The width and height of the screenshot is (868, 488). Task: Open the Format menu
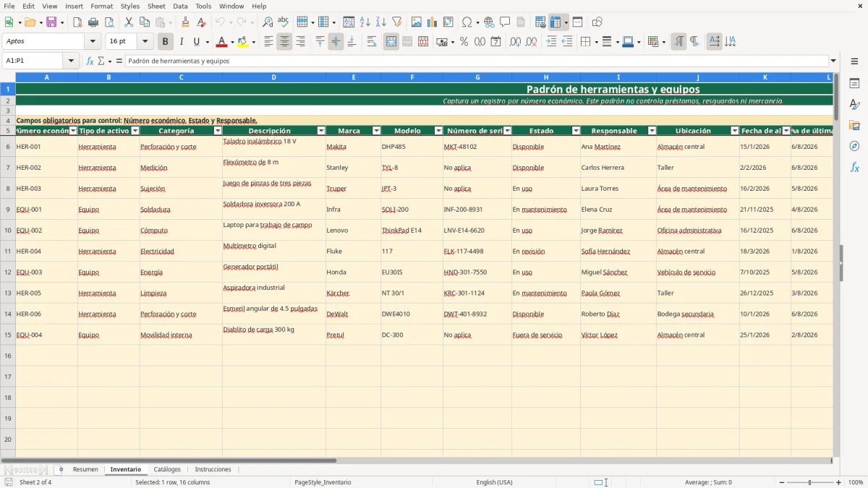[x=101, y=6]
